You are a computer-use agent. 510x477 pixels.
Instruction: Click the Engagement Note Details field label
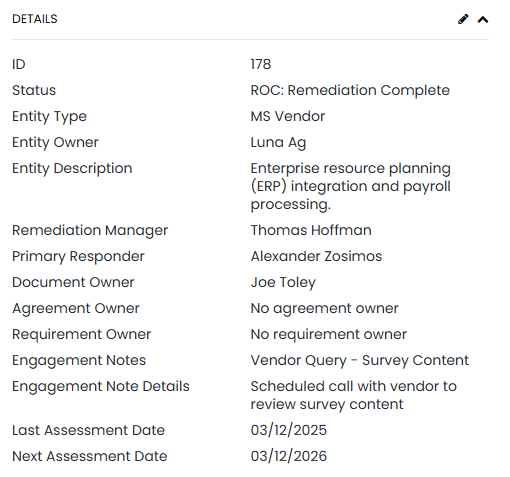101,386
